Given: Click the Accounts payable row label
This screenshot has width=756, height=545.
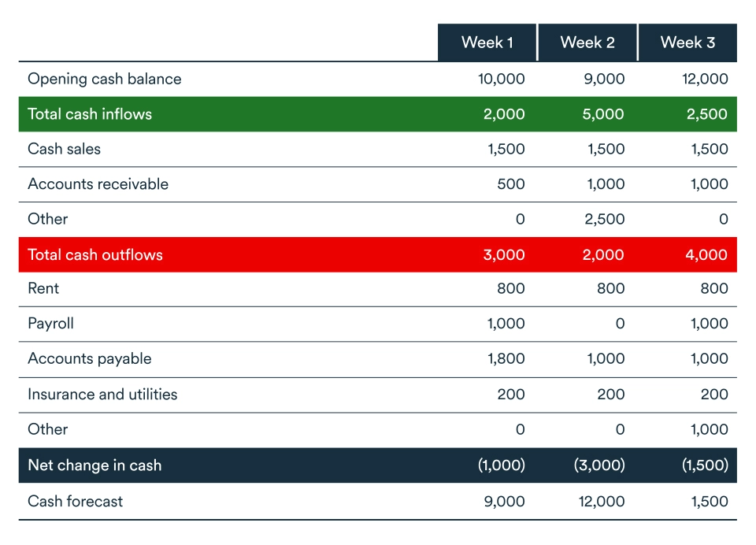Looking at the screenshot, I should click(89, 359).
